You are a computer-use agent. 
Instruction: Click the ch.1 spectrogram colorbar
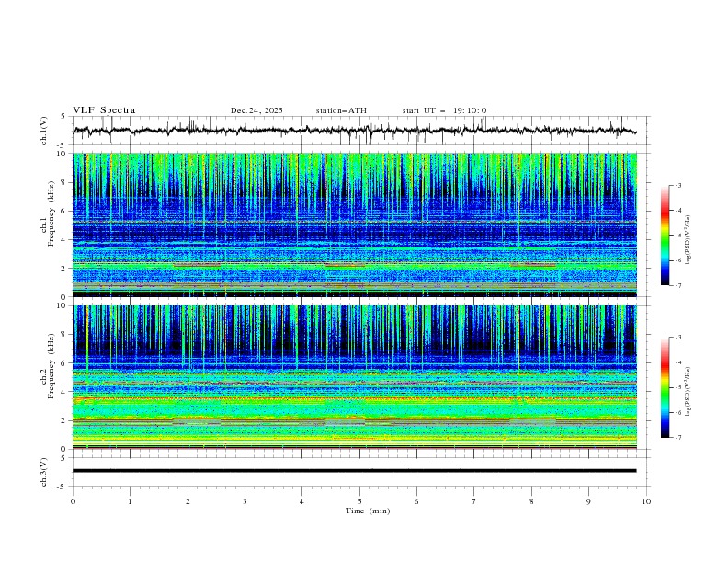tap(665, 235)
